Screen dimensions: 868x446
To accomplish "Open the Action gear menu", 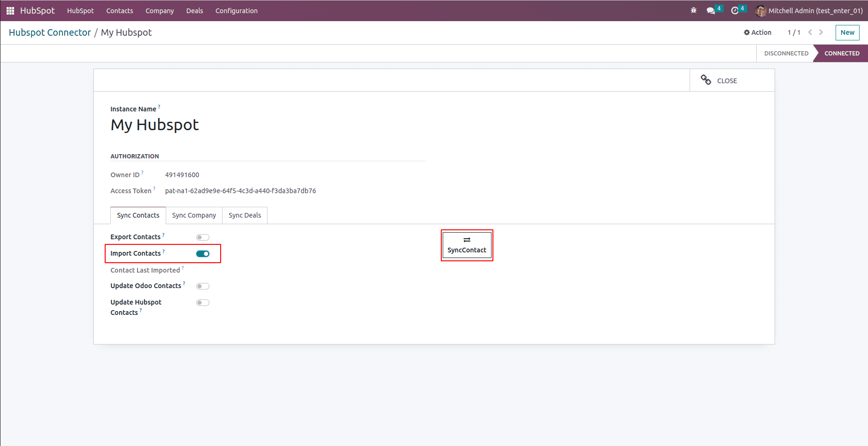I will click(758, 32).
